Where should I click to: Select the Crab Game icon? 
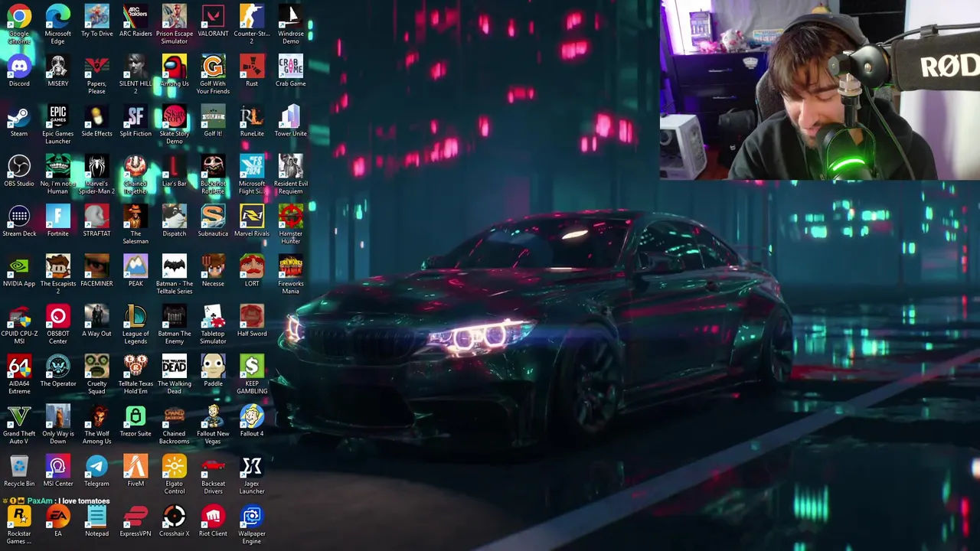point(291,67)
